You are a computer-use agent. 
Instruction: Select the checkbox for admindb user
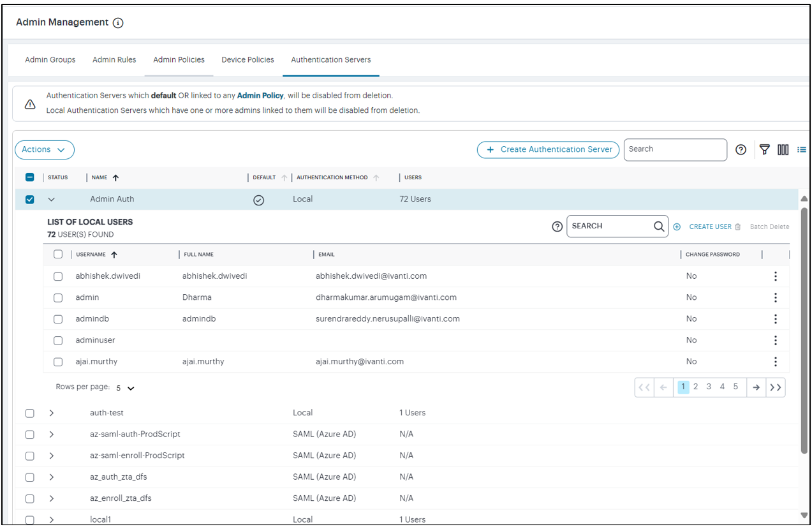pos(58,319)
